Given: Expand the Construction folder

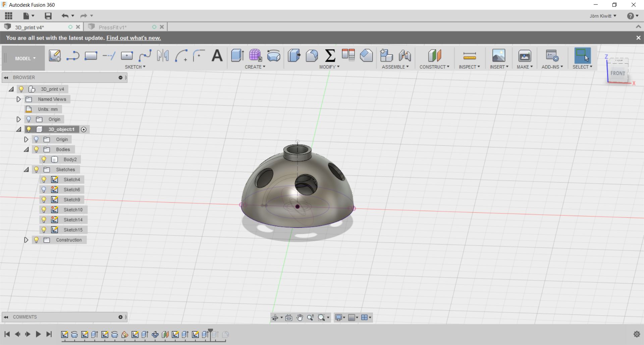Looking at the screenshot, I should click(26, 240).
